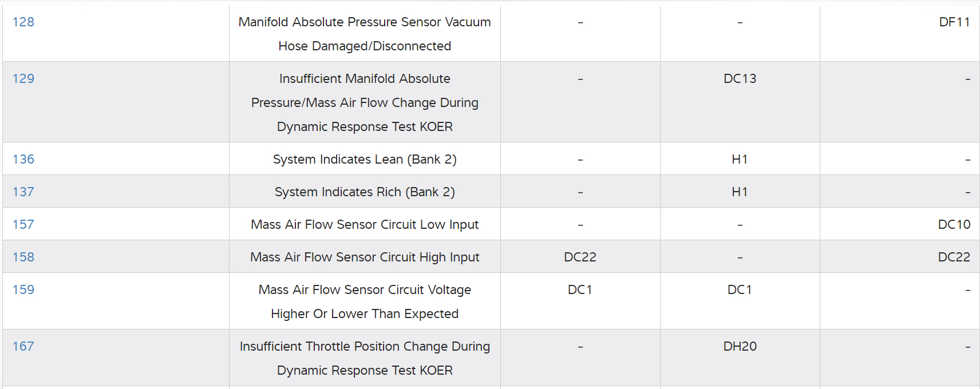The height and width of the screenshot is (389, 980).
Task: Click 'System Indicates Rich (Bank 2)' description
Action: tap(365, 192)
